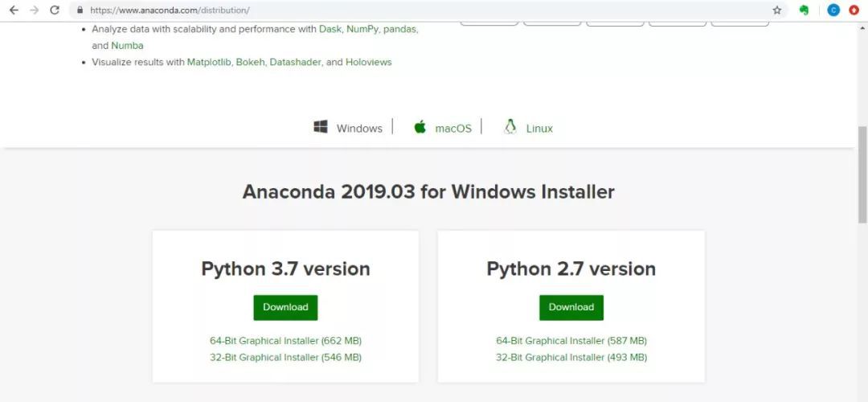This screenshot has width=868, height=402.
Task: Open the Evernote extension icon
Action: click(x=804, y=10)
